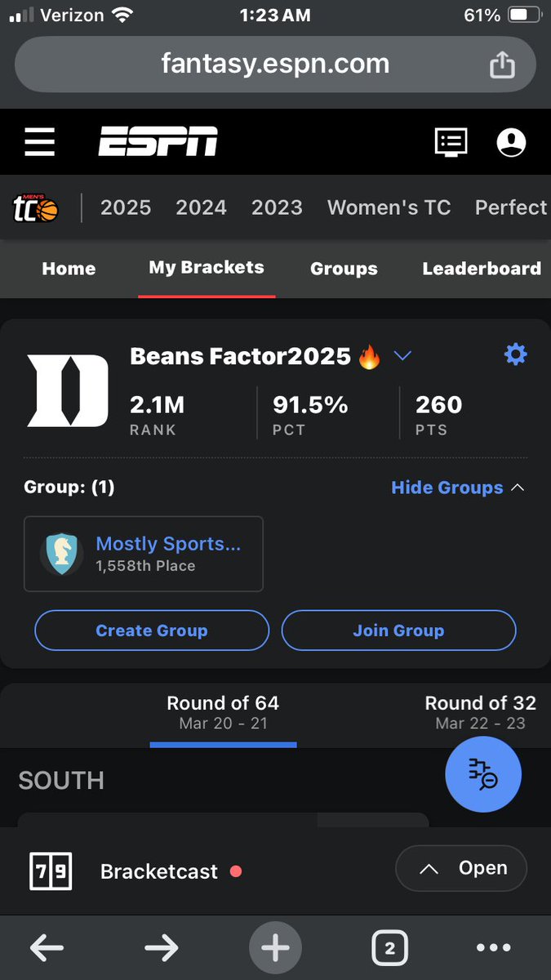Switch to the Leaderboard tab
551x980 pixels.
tap(482, 269)
